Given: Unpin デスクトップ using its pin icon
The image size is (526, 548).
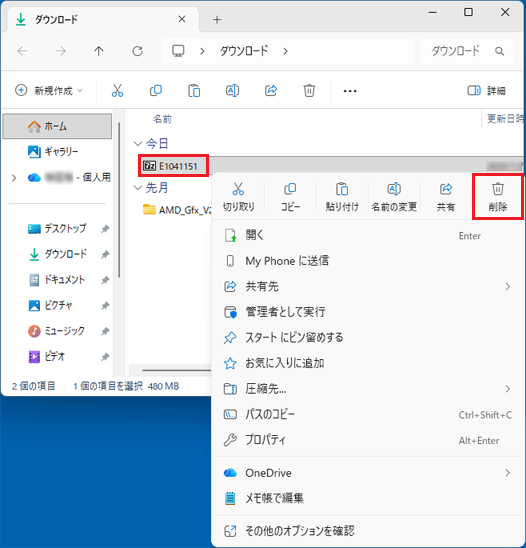Looking at the screenshot, I should pyautogui.click(x=105, y=229).
